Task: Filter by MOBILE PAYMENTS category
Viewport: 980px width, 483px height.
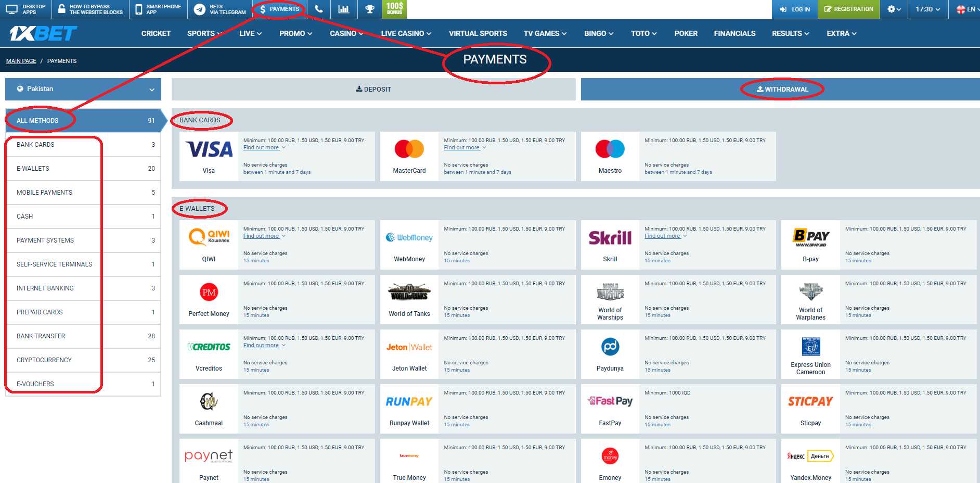Action: 83,193
